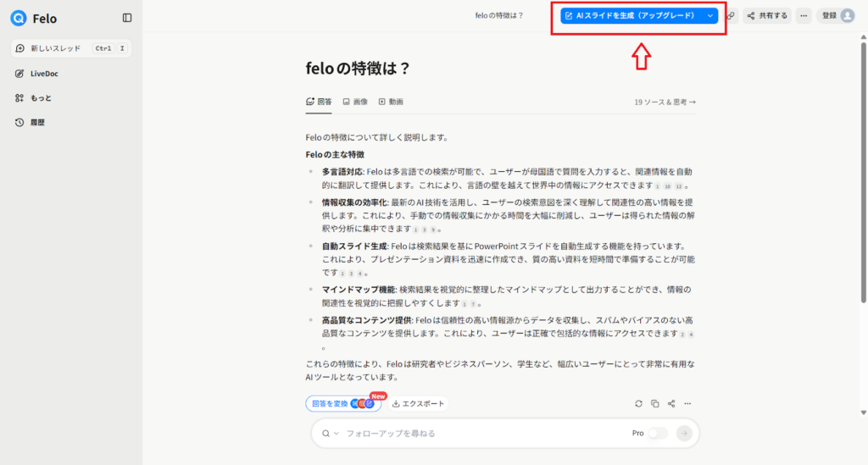Click the Felo logo icon
This screenshot has width=868, height=465.
[19, 19]
